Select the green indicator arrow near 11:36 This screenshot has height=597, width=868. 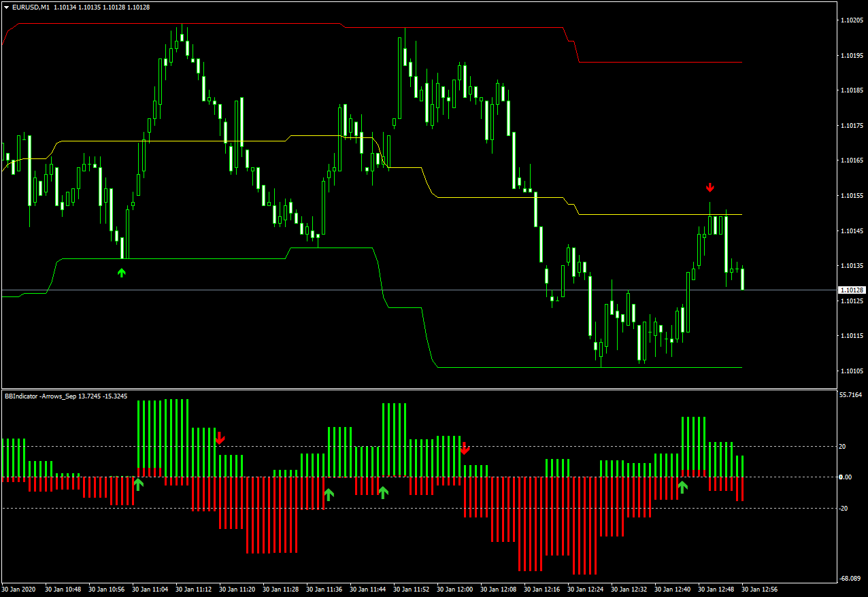(329, 494)
